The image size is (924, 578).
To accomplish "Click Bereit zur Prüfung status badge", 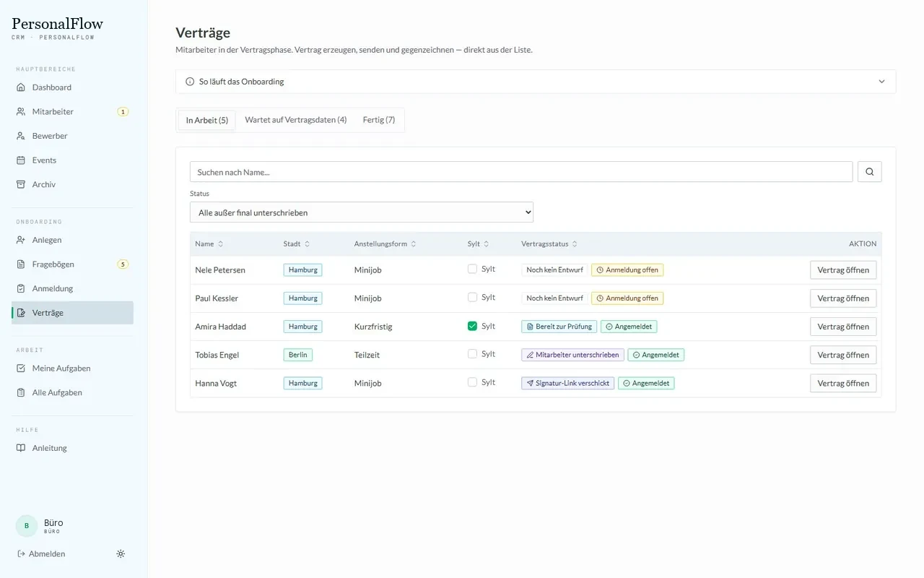I will pyautogui.click(x=559, y=327).
